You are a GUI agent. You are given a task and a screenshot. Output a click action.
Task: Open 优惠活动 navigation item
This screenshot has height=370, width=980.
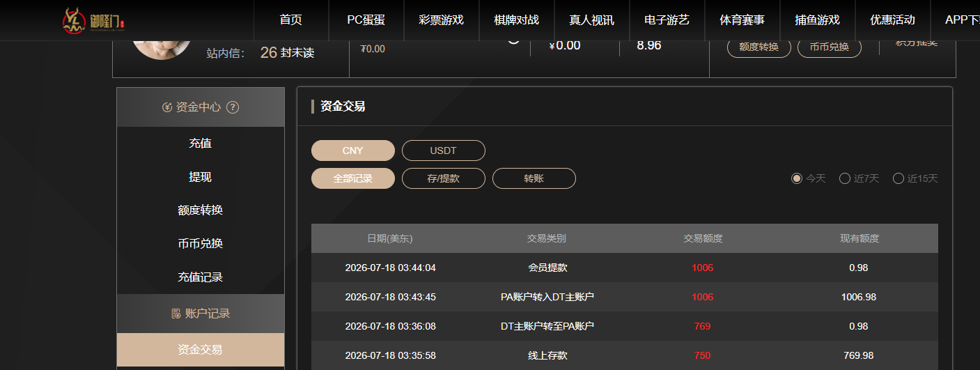[893, 20]
